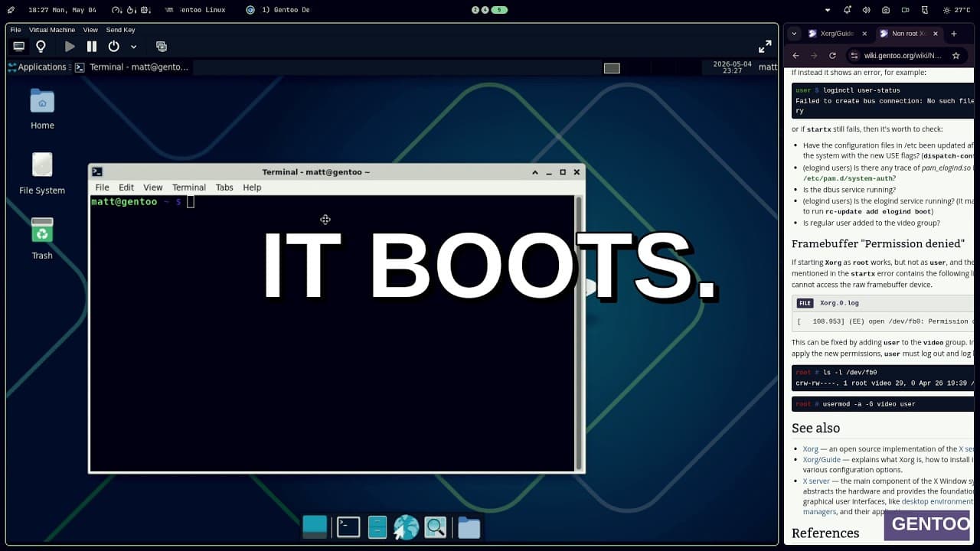This screenshot has width=980, height=551.
Task: Open the File System desktop icon
Action: (42, 174)
